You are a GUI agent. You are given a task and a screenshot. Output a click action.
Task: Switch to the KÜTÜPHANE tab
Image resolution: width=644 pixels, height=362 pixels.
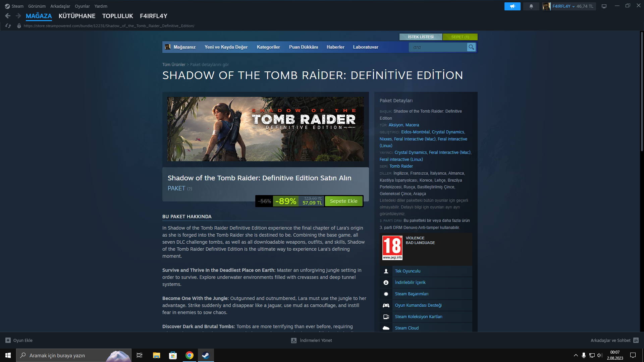(x=77, y=16)
